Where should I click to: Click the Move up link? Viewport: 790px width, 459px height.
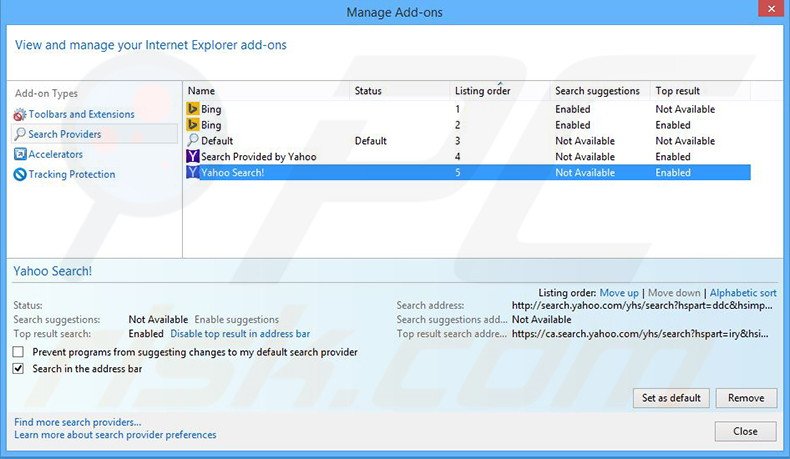pos(619,293)
